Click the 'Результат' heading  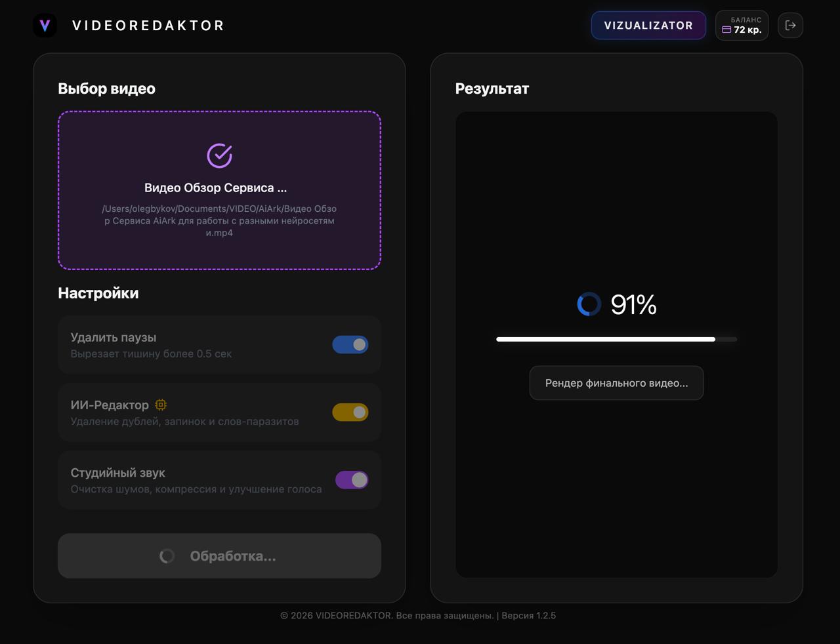pos(492,89)
